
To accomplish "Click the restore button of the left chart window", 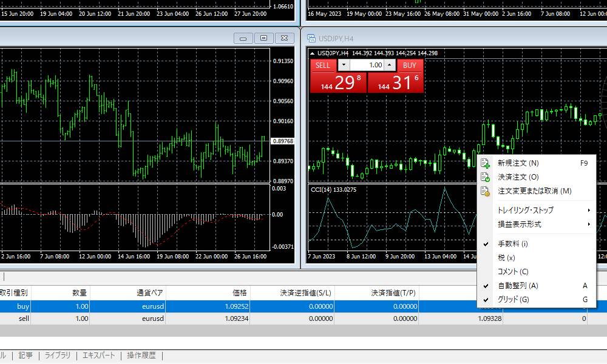I will (263, 38).
